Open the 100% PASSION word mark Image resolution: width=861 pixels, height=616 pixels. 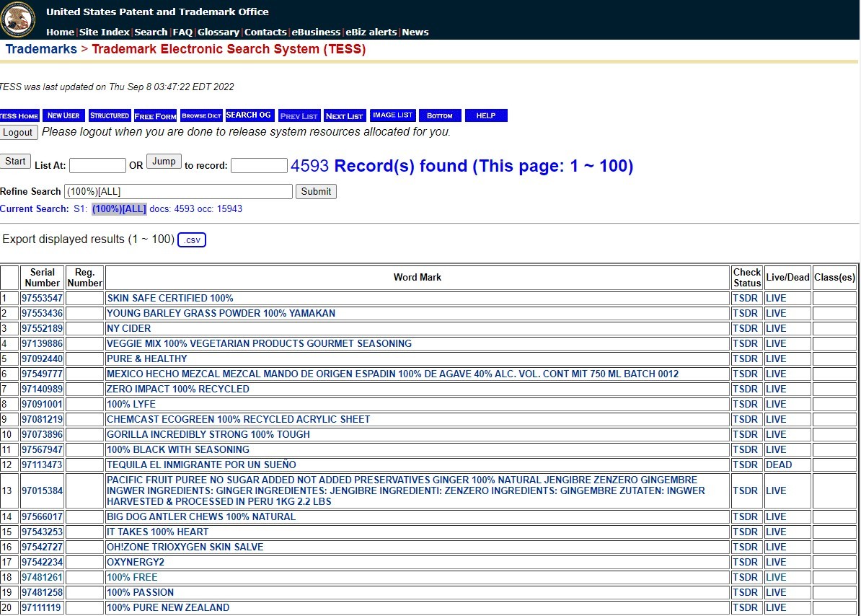(x=140, y=592)
